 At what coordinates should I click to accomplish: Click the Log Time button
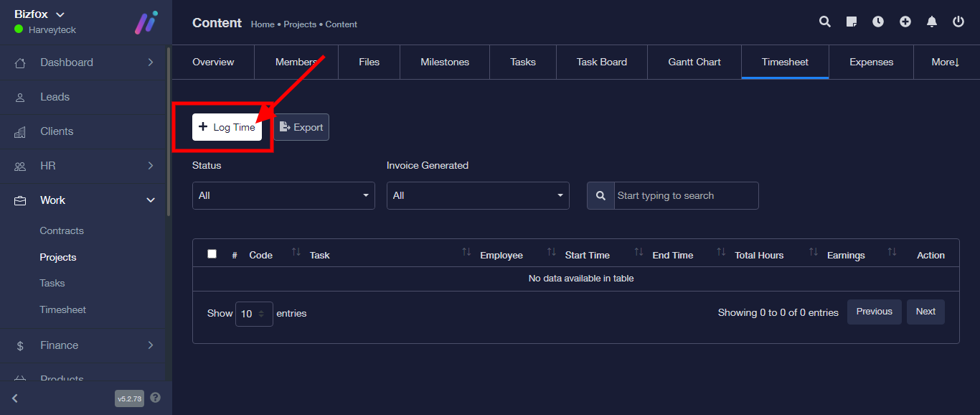pos(227,127)
